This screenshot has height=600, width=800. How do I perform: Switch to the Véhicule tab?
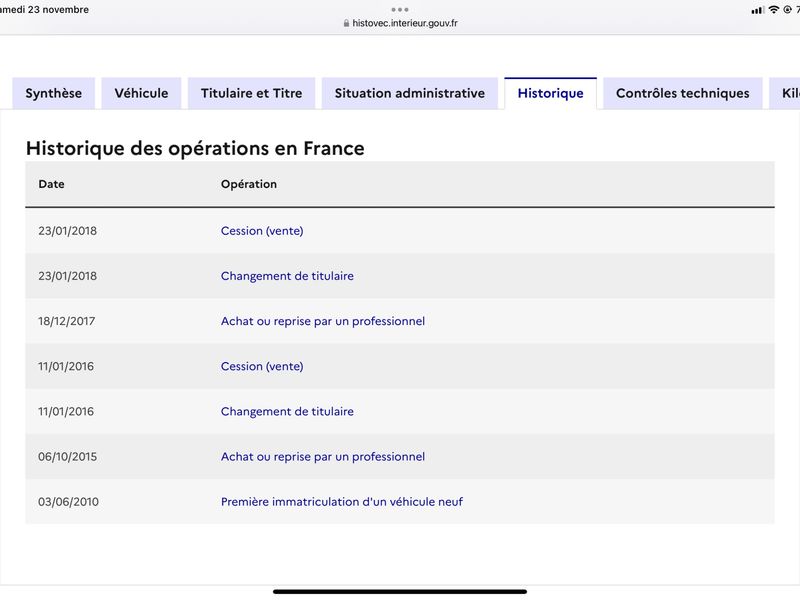[x=141, y=93]
